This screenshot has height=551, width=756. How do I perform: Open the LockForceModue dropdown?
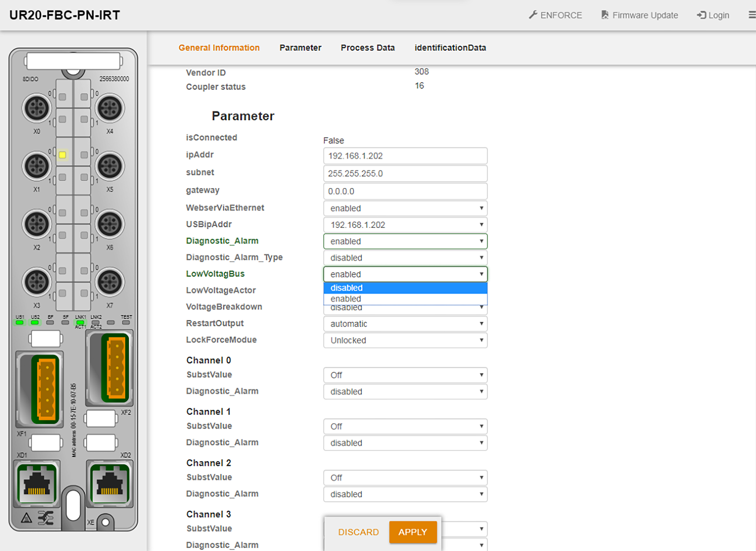405,340
